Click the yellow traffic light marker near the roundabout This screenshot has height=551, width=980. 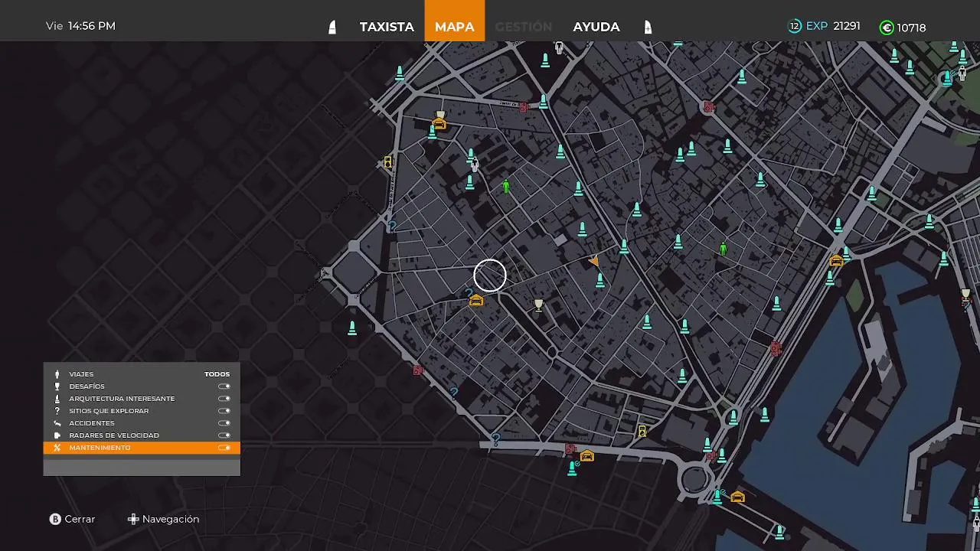[642, 432]
